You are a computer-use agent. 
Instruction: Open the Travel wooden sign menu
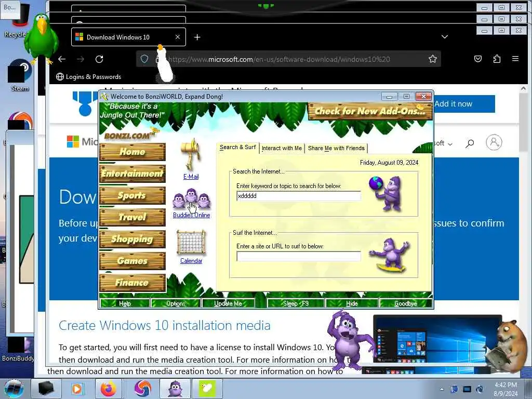132,217
